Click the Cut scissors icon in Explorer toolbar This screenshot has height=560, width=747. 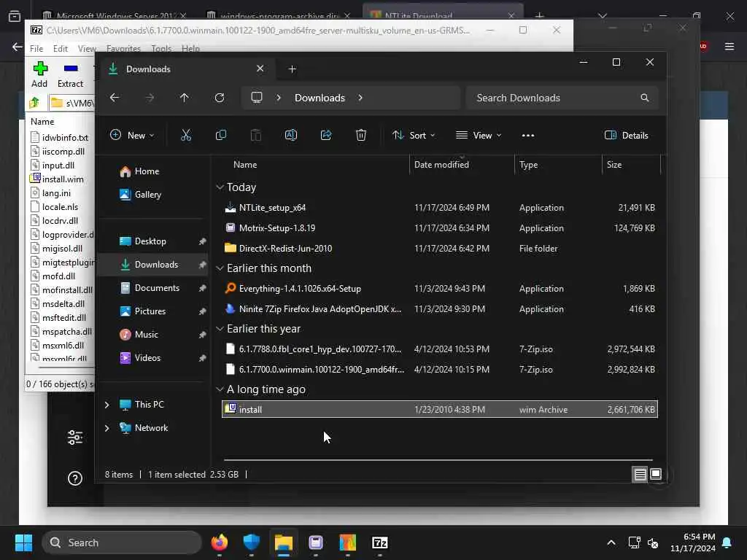[x=186, y=135]
